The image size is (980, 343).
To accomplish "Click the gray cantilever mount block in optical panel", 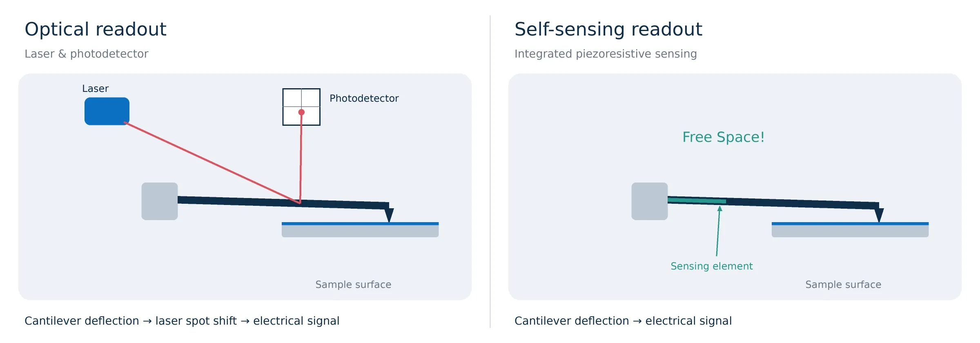I will click(160, 201).
